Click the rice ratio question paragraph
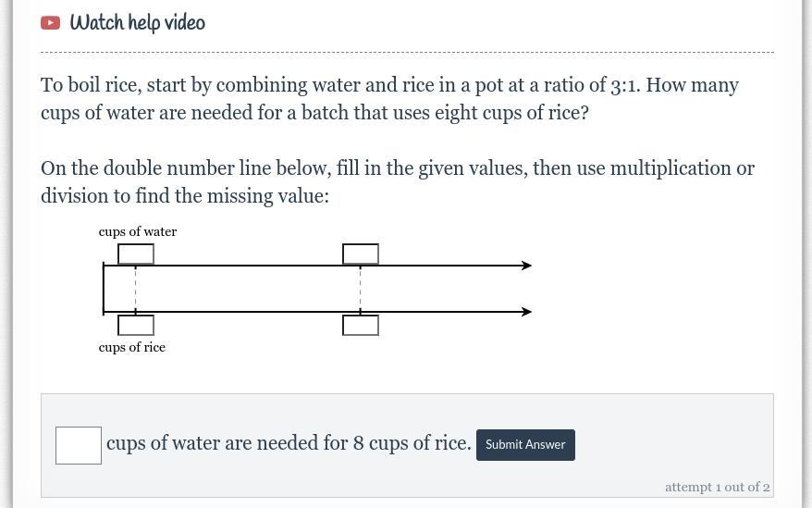The width and height of the screenshot is (812, 508). (x=389, y=99)
